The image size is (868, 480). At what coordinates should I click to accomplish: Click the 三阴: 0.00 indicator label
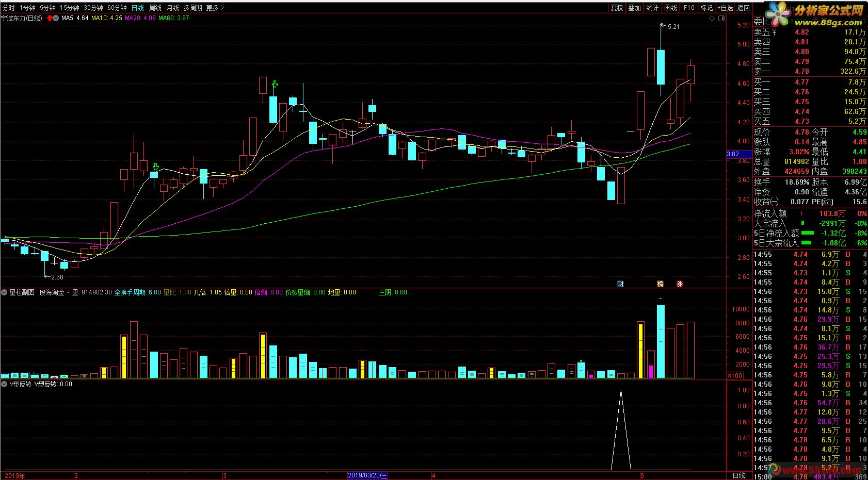click(x=393, y=292)
